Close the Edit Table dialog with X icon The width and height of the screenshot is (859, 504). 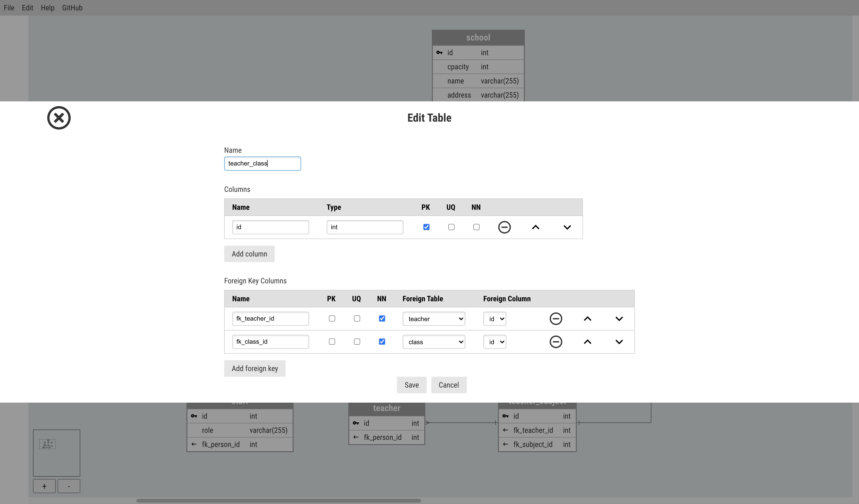[x=59, y=118]
